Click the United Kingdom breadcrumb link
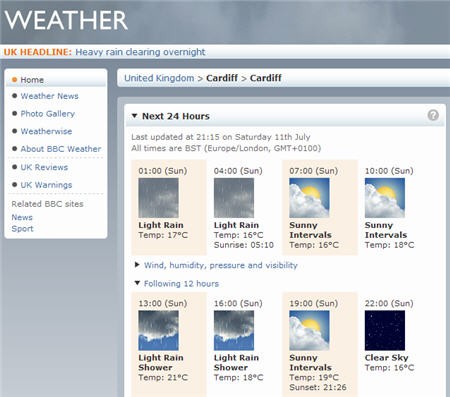The width and height of the screenshot is (450, 397). [159, 78]
